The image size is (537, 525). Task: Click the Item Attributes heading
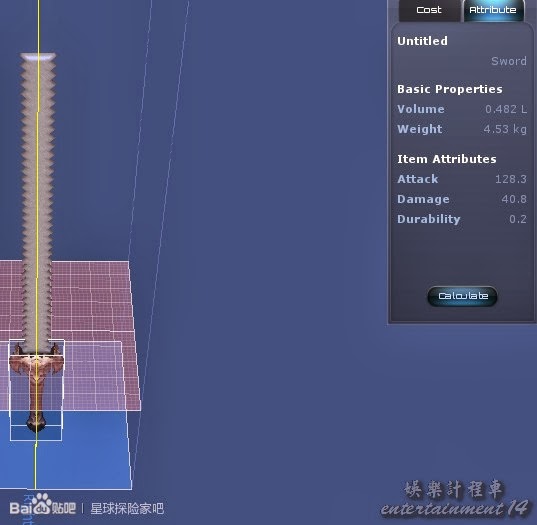[x=447, y=159]
